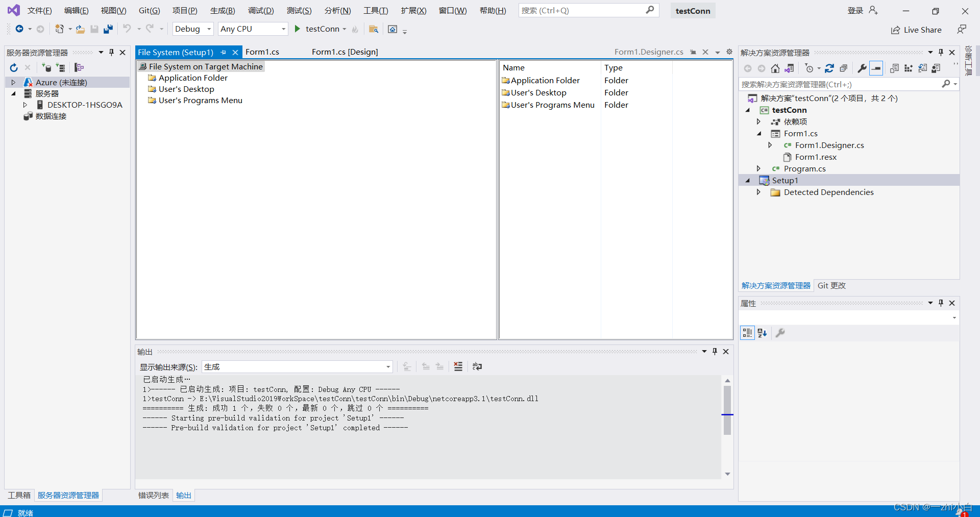Toggle pin on File System (Setup1) tab
The height and width of the screenshot is (517, 980).
click(223, 52)
